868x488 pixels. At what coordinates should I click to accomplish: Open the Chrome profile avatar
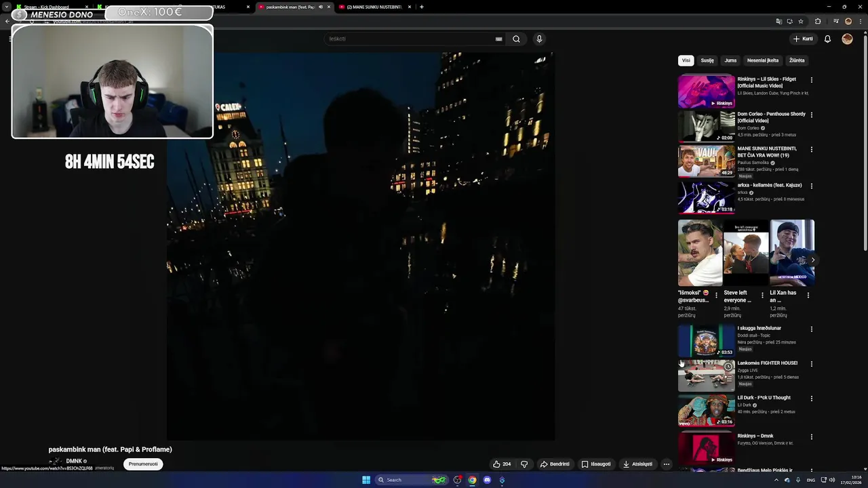(848, 21)
